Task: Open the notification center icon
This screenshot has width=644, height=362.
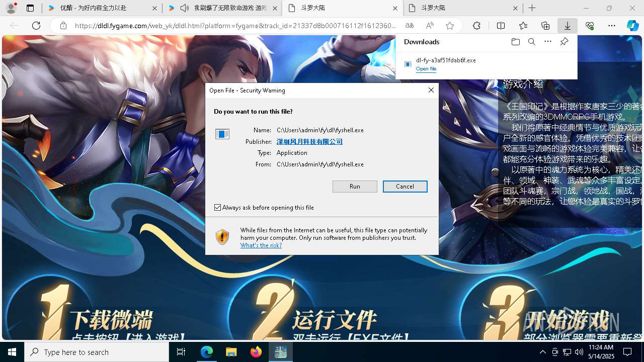Action: click(x=627, y=352)
